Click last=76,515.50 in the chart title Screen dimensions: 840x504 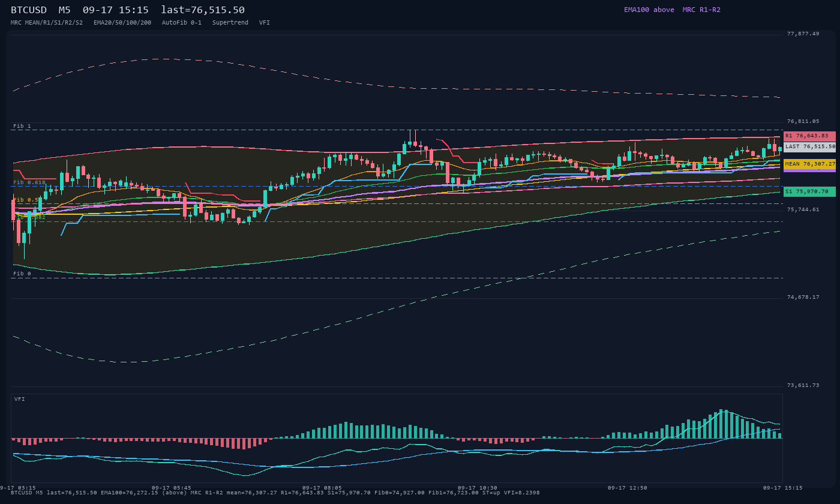coord(203,10)
